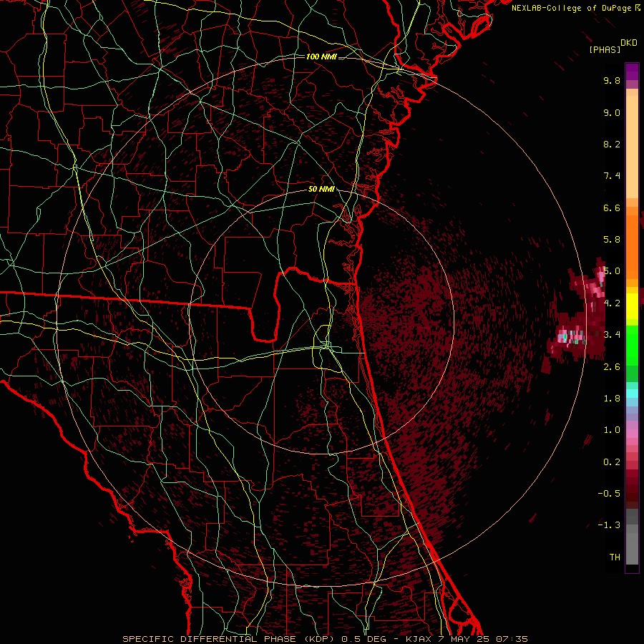This screenshot has width=644, height=644.
Task: Click the 9.0 value on the color scale
Action: point(612,112)
